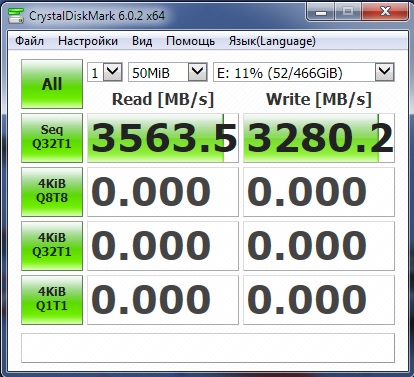The width and height of the screenshot is (414, 377).
Task: Click the empty comment field at bottom
Action: point(208,348)
